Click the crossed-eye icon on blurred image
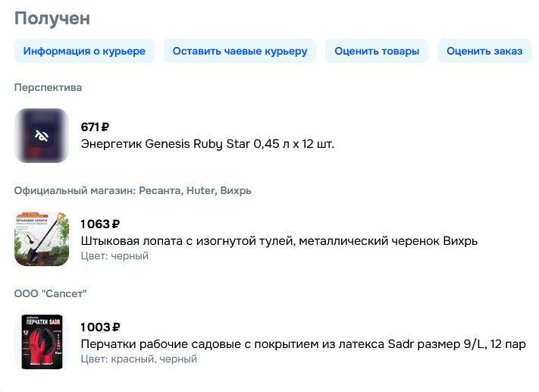Screen dimensions: 539x392 42,136
